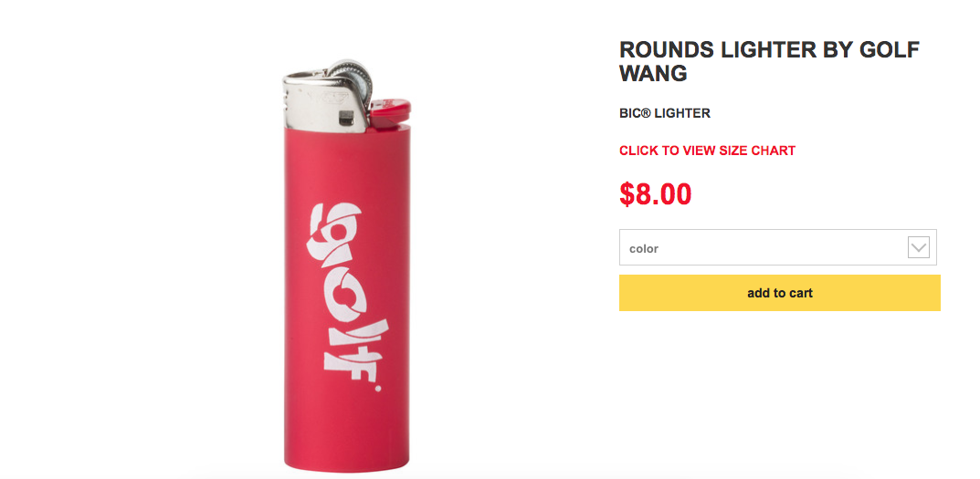Click the red thumb lever on lighter

(x=391, y=111)
